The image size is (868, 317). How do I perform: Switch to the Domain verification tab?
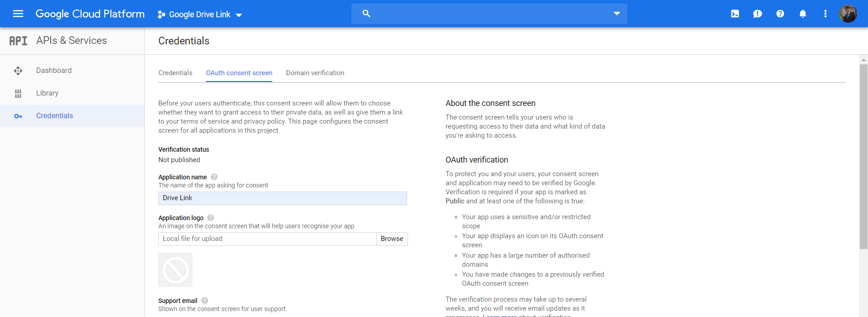tap(315, 73)
